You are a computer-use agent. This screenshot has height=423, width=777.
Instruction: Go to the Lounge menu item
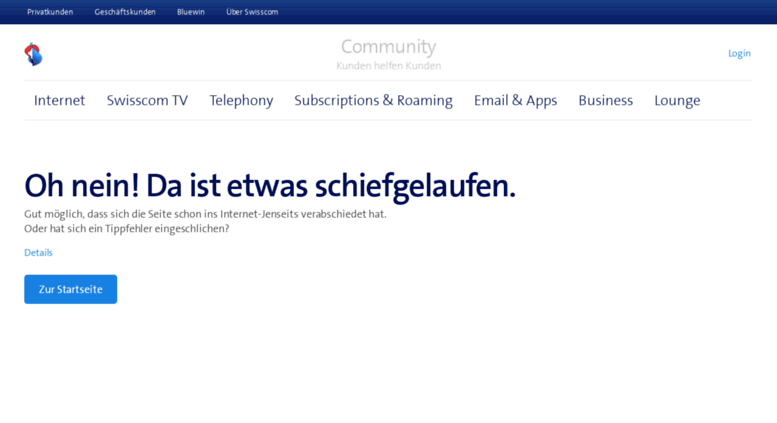[677, 101]
